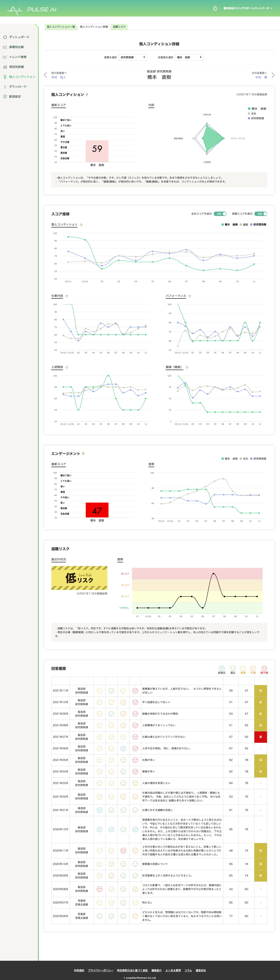This screenshot has height=980, width=280.
Task: Click the 橋本 直樹 legend marker in スコア推移
Action: click(x=223, y=225)
